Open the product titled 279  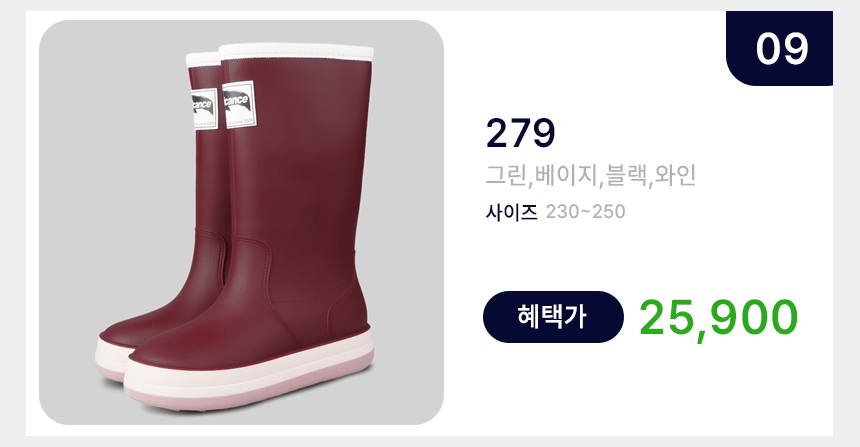click(520, 133)
